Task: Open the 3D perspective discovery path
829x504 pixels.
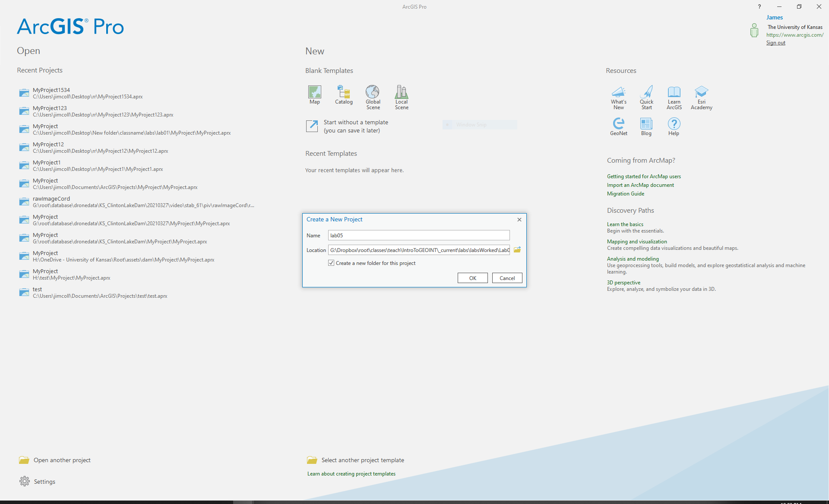Action: pos(623,283)
